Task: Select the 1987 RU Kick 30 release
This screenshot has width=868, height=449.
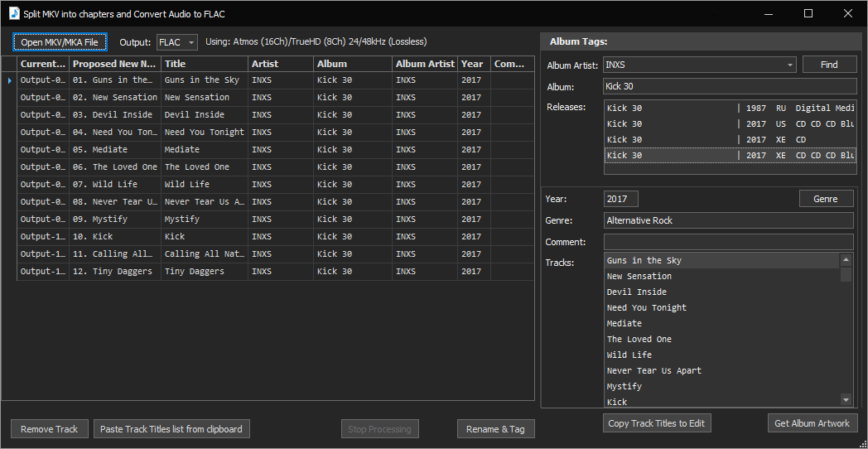Action: tap(729, 108)
